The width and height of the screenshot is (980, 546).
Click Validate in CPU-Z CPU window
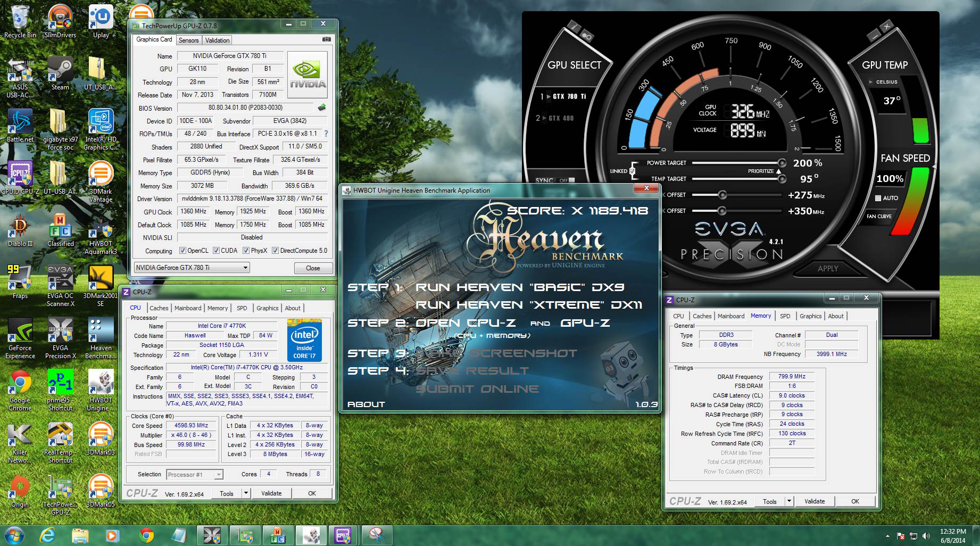pyautogui.click(x=271, y=493)
